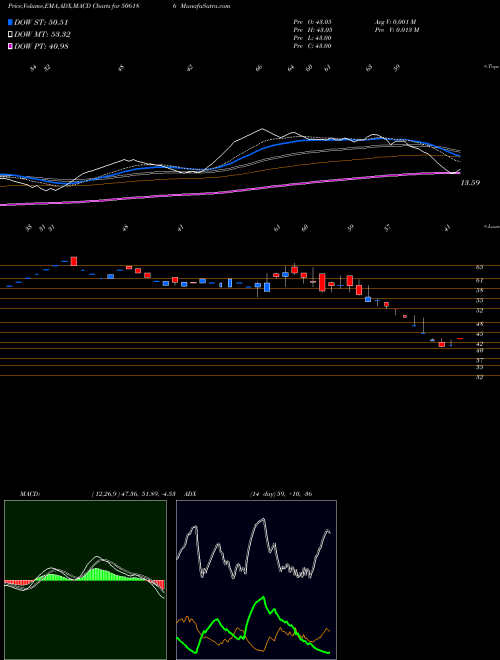Click the tall red candlestick at the early peak
Screen dimensions: 500x660
point(74,261)
